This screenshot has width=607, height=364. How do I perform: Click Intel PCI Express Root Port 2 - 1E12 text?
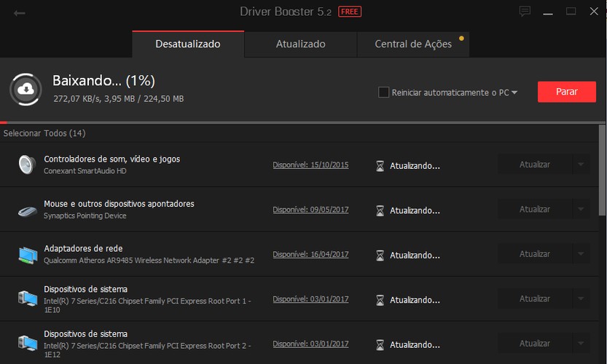pos(147,349)
